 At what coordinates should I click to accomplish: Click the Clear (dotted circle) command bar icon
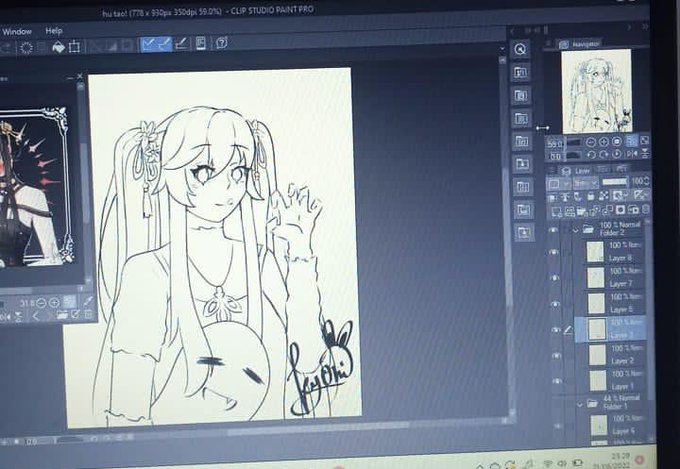click(26, 47)
